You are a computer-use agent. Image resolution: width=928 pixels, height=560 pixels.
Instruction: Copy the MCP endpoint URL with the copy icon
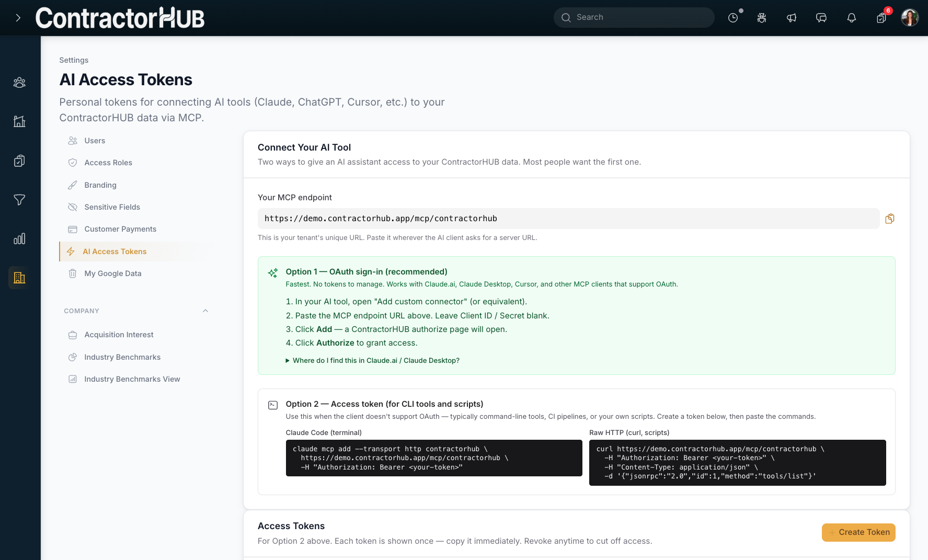[x=890, y=219]
